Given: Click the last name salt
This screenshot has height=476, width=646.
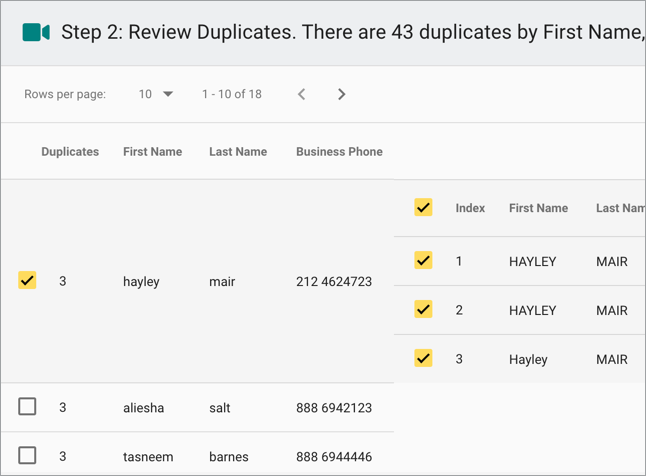Looking at the screenshot, I should [220, 408].
